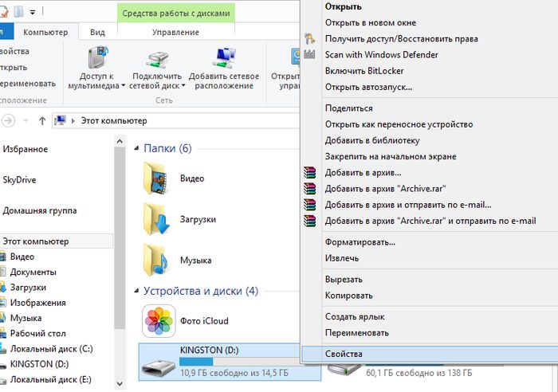
Task: Switch to the 'Управление' ribbon tab
Action: [175, 33]
